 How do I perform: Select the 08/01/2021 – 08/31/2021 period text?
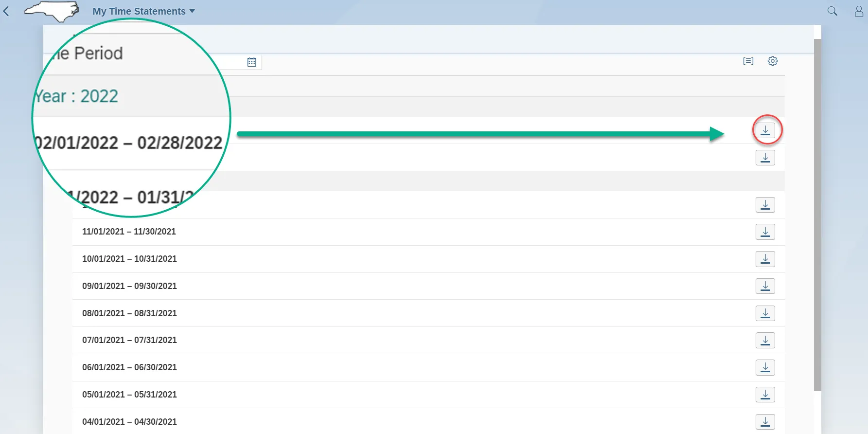coord(129,313)
